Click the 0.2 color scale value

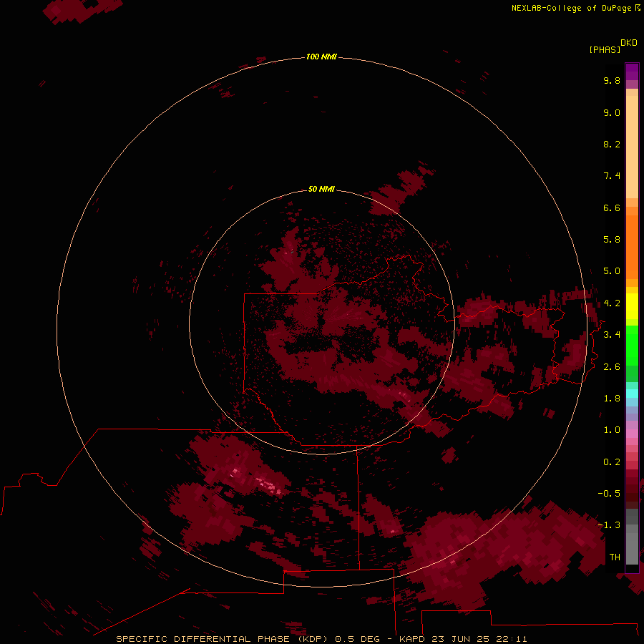pyautogui.click(x=612, y=462)
